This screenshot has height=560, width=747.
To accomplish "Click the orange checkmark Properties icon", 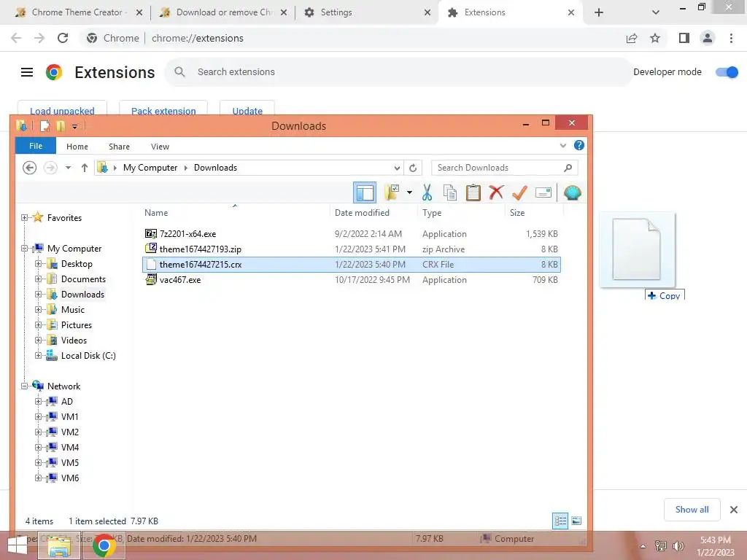I will coord(519,192).
